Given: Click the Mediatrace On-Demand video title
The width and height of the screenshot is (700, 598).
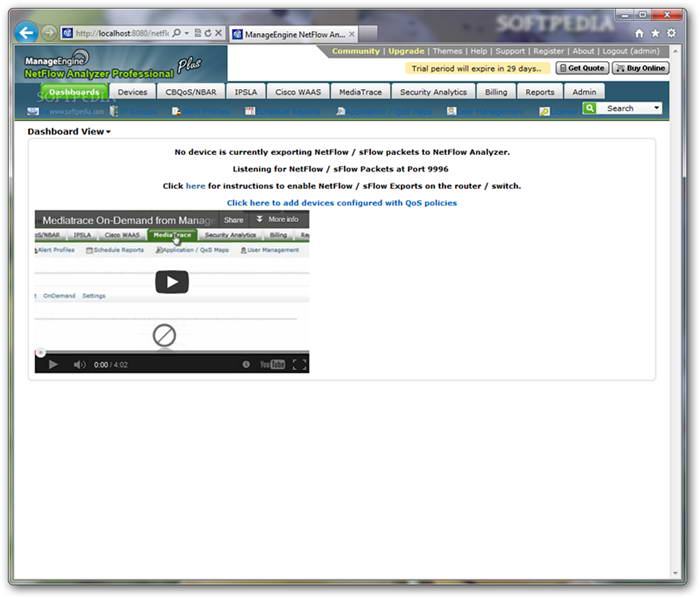Looking at the screenshot, I should pyautogui.click(x=128, y=220).
